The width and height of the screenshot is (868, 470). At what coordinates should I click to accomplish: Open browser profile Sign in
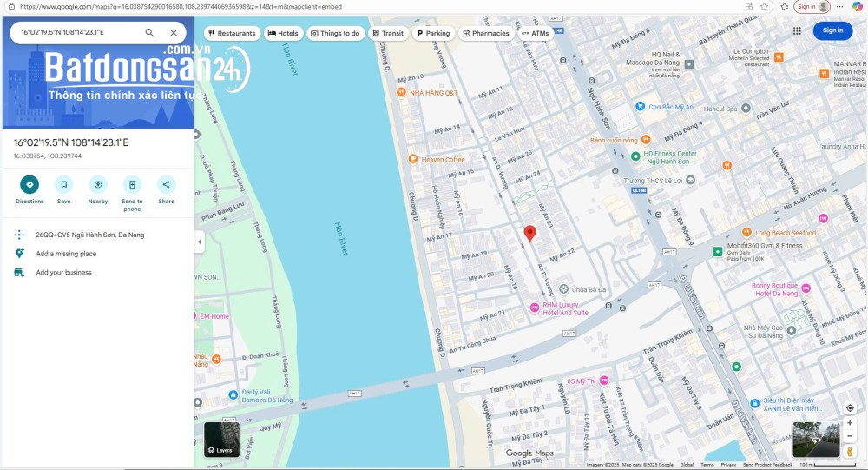(812, 7)
